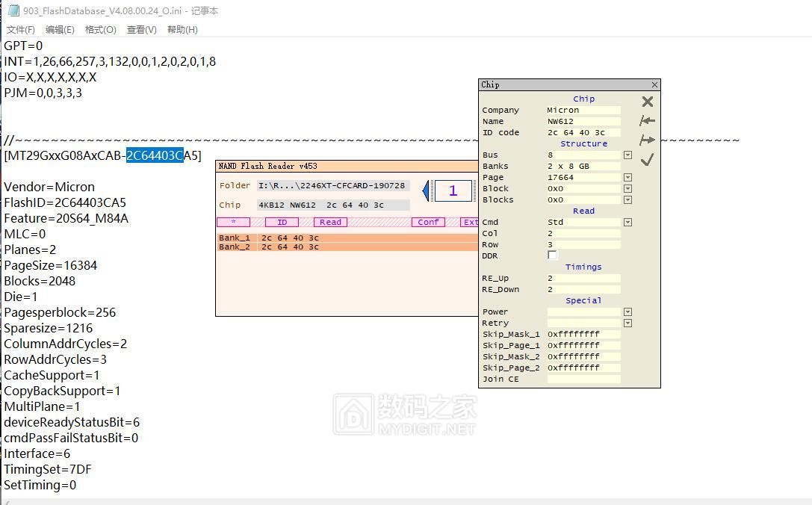Open the Bus dropdown
This screenshot has width=812, height=505.
(x=627, y=155)
